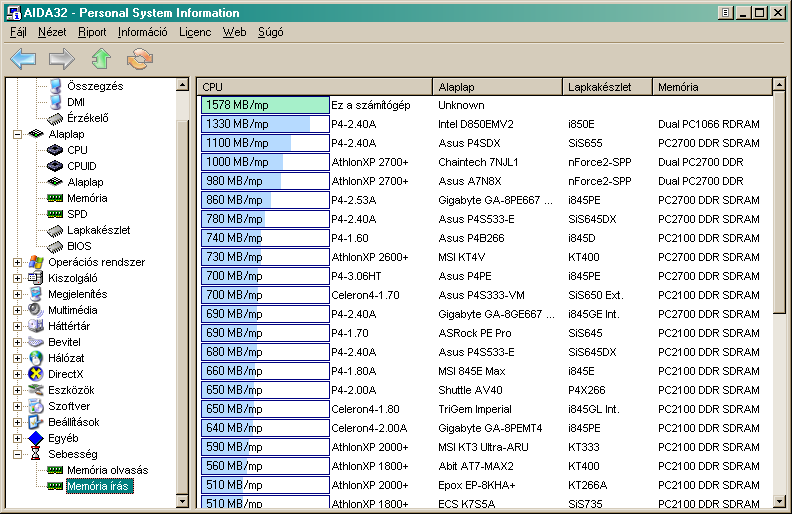
Task: Open the Riport menu
Action: pos(92,32)
